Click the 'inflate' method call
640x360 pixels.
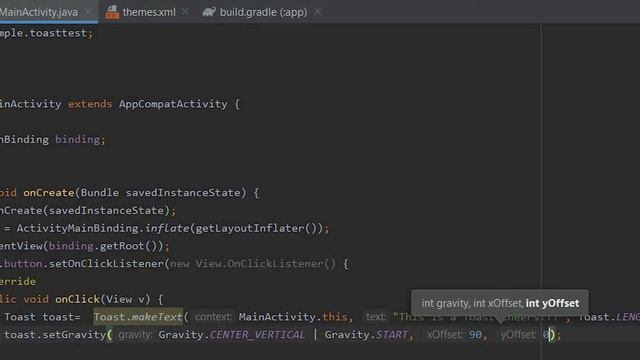[167, 228]
